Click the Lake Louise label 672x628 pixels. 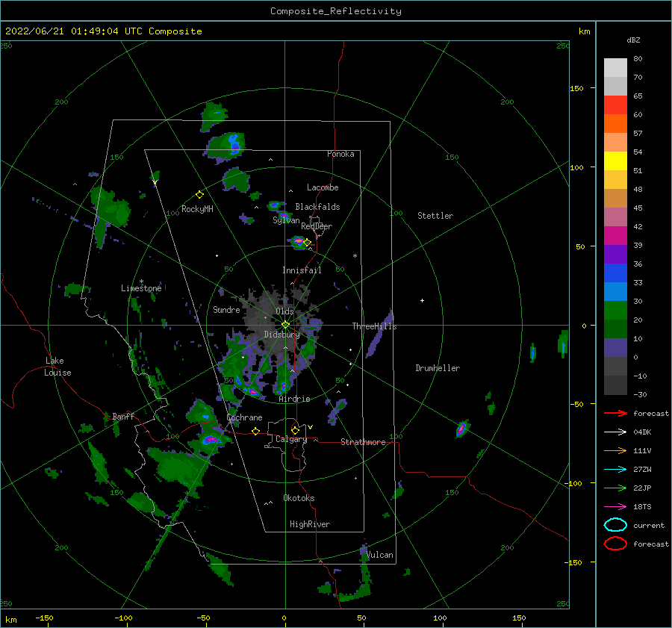[x=57, y=367]
